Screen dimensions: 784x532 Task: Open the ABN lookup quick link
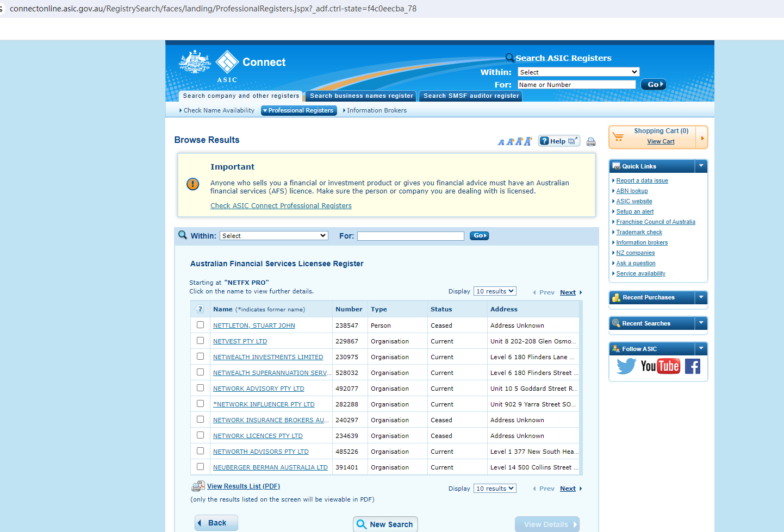[x=632, y=191]
